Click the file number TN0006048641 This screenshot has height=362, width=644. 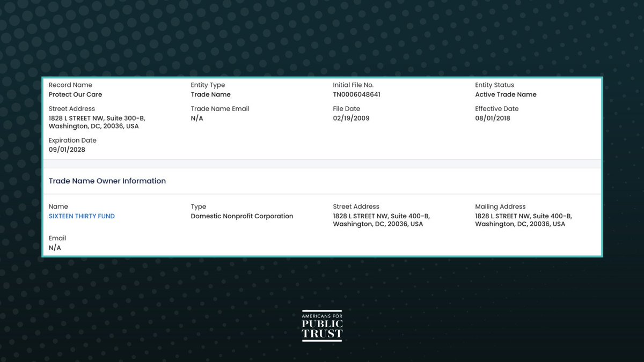[356, 94]
